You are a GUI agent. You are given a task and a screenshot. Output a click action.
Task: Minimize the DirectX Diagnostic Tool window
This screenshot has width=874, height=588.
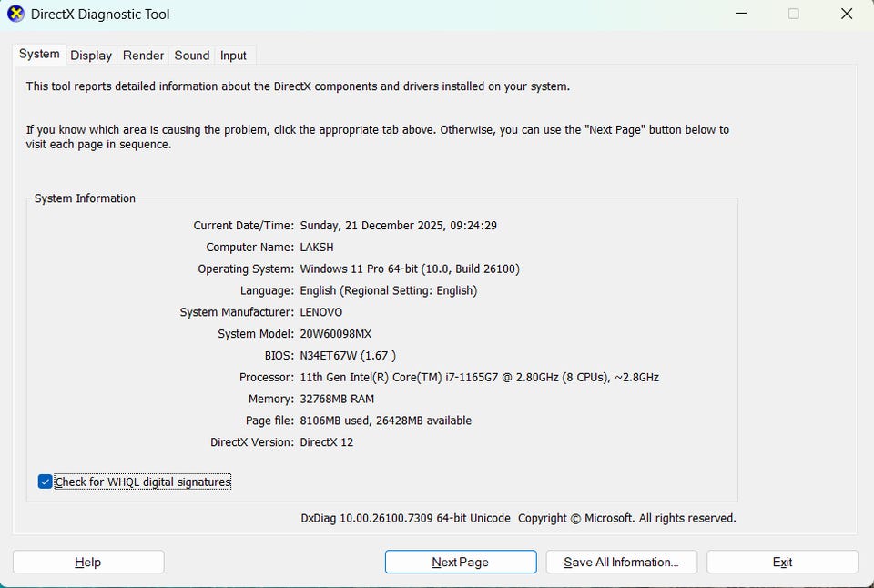coord(741,14)
